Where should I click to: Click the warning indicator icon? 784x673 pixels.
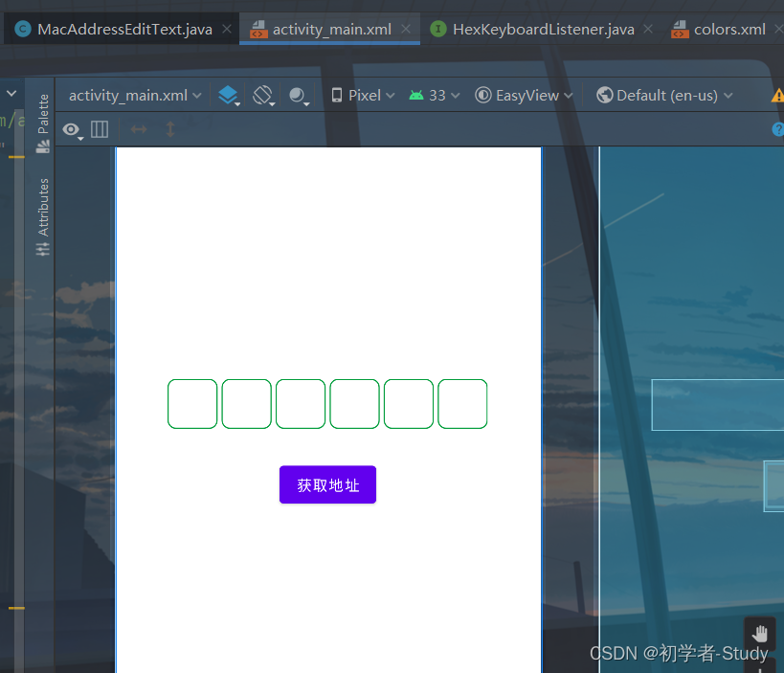[x=778, y=95]
